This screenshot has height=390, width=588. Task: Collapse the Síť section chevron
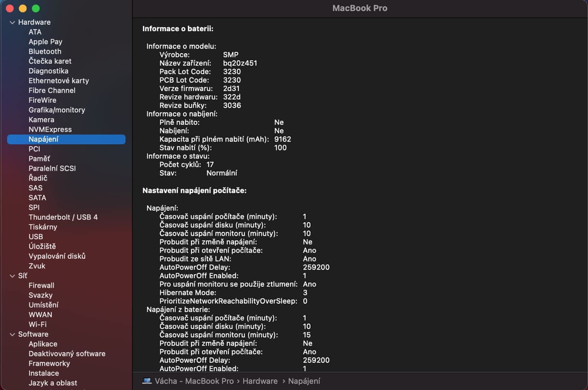[12, 276]
